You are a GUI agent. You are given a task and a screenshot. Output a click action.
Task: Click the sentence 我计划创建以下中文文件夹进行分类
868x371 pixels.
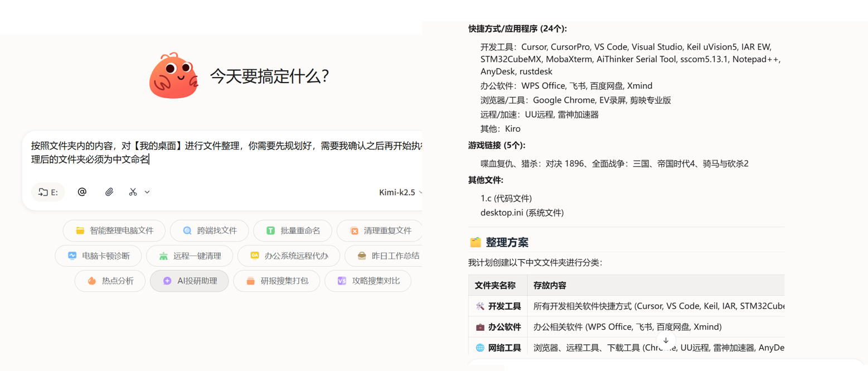point(535,263)
